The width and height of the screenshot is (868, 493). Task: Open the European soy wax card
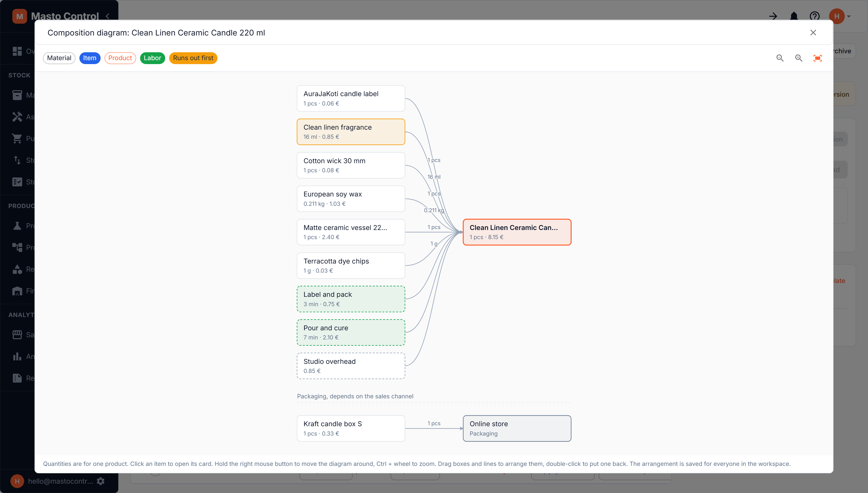(x=351, y=199)
